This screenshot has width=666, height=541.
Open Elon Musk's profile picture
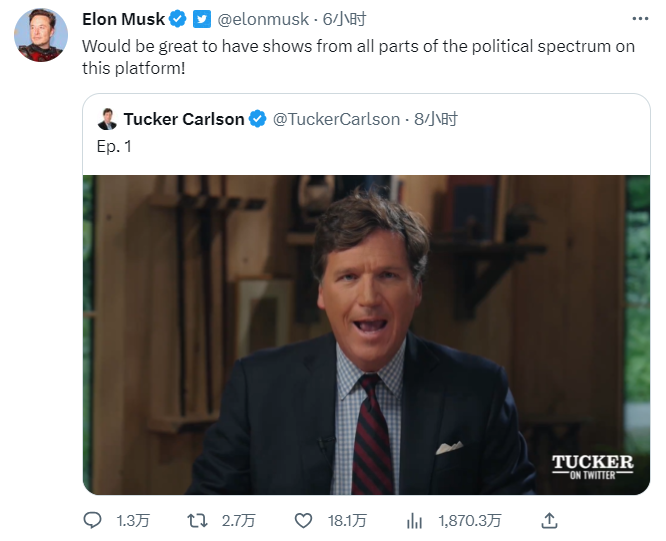click(40, 34)
